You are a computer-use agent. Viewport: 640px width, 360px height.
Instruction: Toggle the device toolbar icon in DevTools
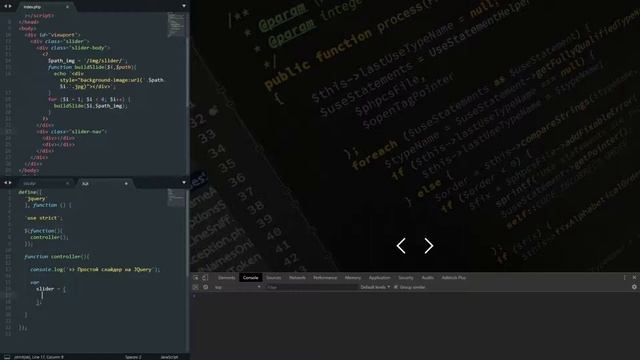205,278
